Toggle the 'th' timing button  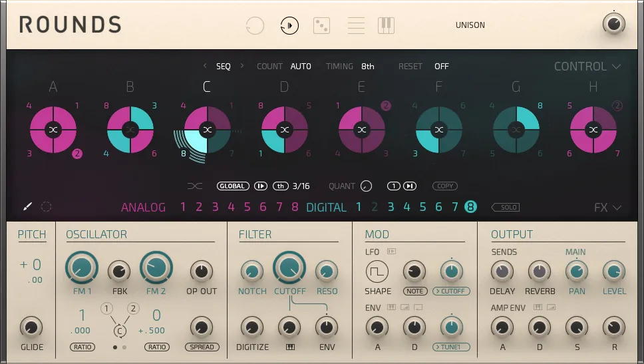point(281,186)
